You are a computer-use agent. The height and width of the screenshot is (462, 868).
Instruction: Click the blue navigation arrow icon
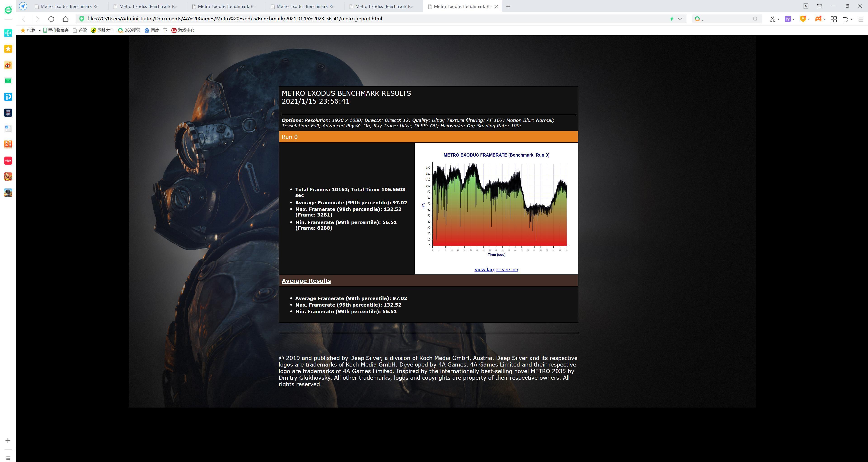coord(23,6)
